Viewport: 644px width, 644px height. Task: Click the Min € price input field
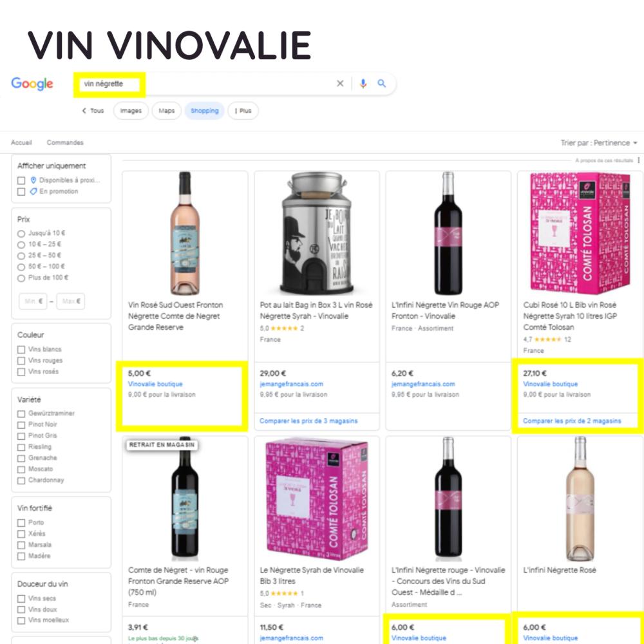point(33,301)
